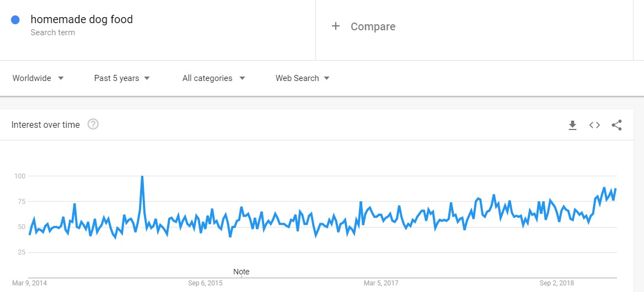The height and width of the screenshot is (292, 644).
Task: Open the help question mark icon
Action: click(93, 124)
